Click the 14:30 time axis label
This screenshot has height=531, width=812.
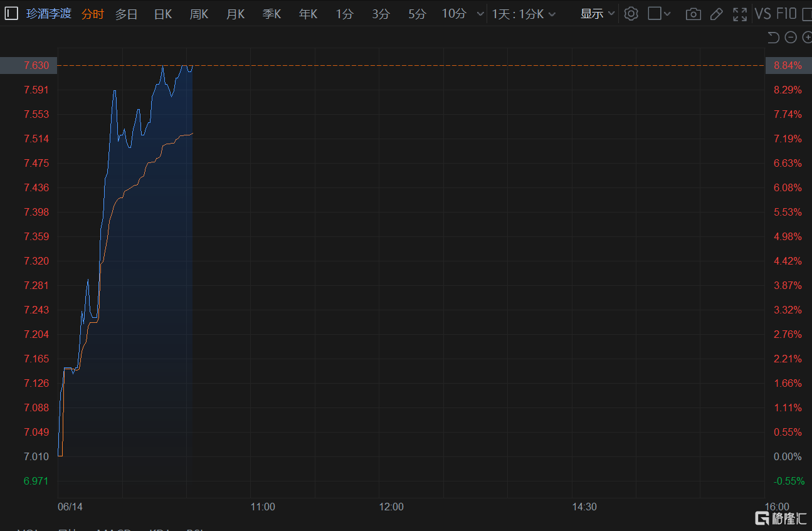[584, 507]
